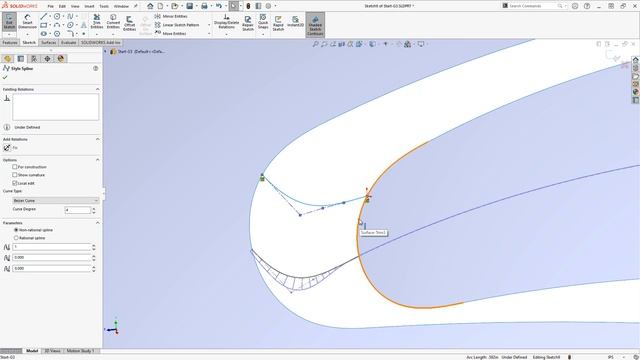Open the Insert menu
Image resolution: width=640 pixels, height=360 pixels.
[89, 6]
